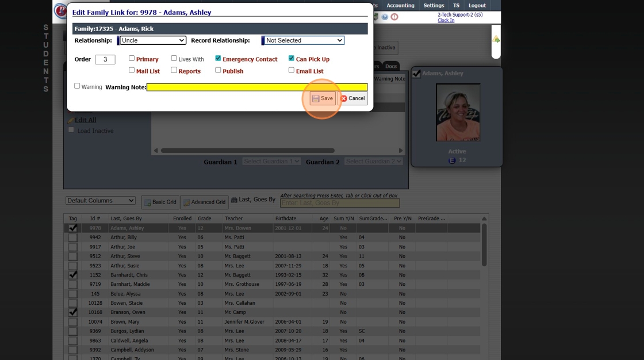644x360 pixels.
Task: Enable the Publish checkbox
Action: pos(218,70)
